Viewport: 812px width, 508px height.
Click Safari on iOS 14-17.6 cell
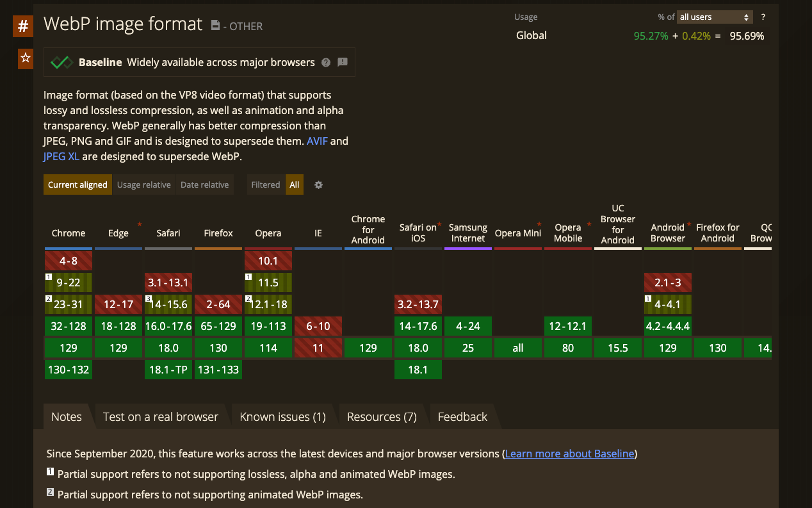point(418,326)
